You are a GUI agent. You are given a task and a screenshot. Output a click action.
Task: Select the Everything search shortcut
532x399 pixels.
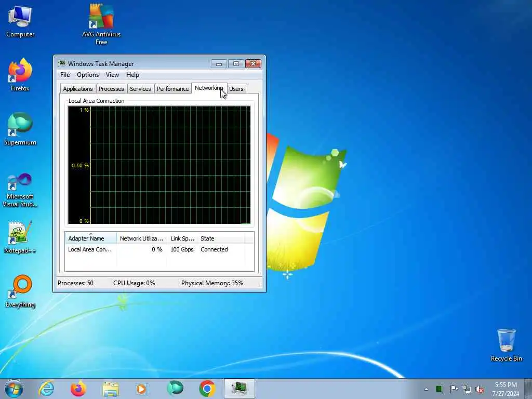point(20,291)
